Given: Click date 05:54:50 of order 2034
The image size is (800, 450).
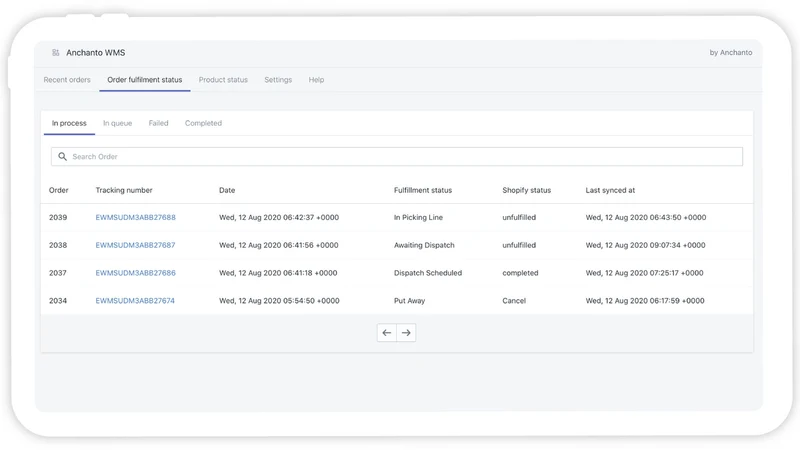Looking at the screenshot, I should tap(279, 301).
